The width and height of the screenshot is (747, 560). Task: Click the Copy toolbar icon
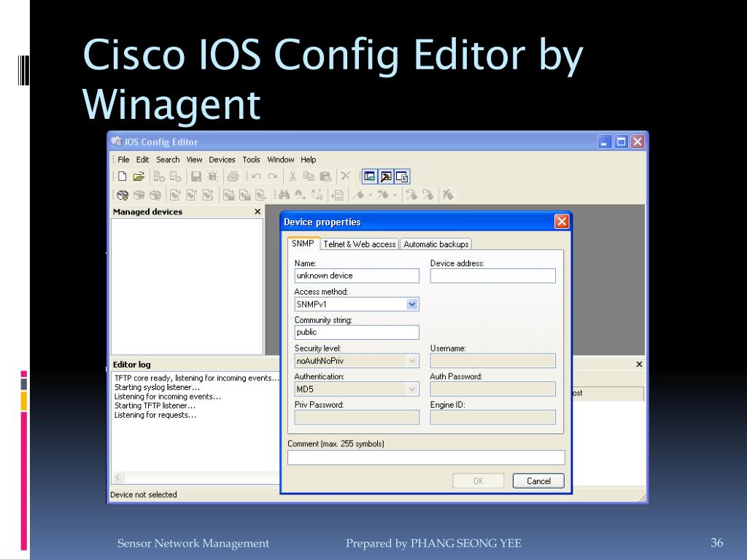click(x=309, y=176)
